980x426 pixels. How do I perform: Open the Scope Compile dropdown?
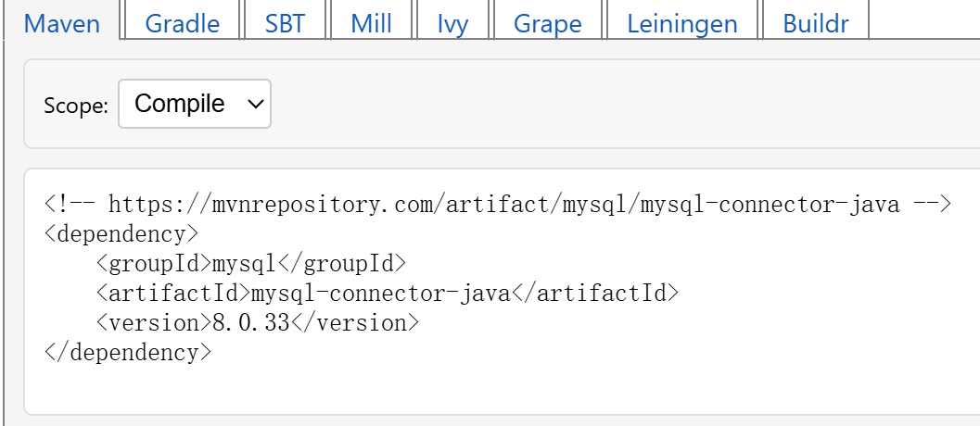click(195, 104)
